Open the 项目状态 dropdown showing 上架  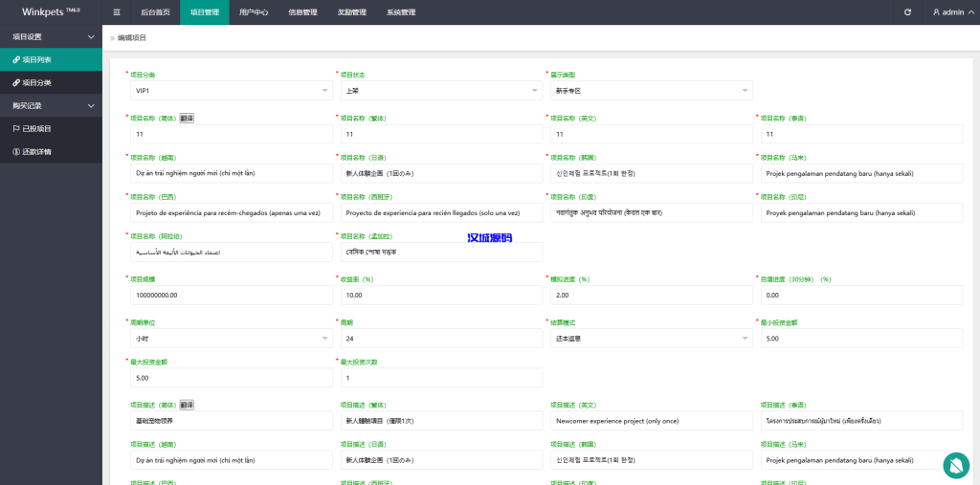tap(441, 91)
